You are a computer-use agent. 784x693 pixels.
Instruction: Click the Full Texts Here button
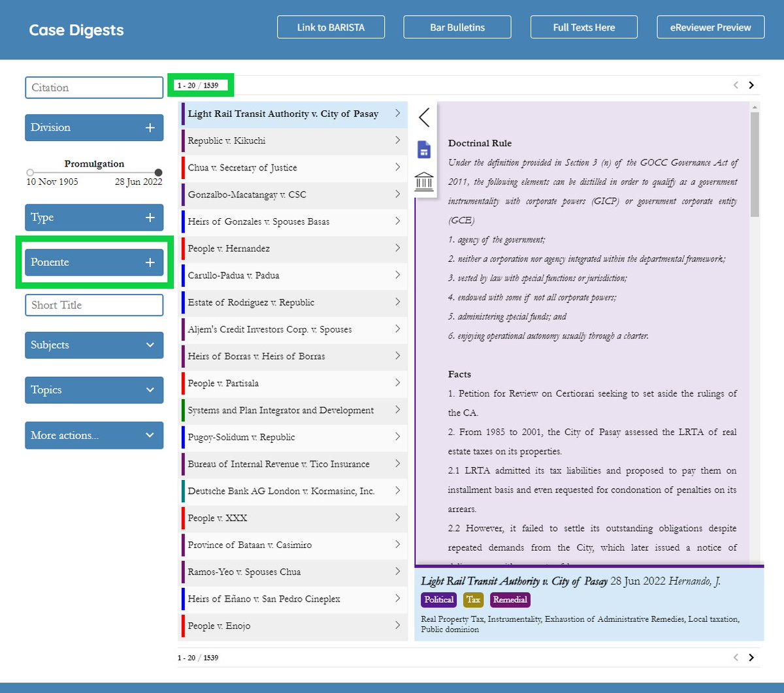(584, 27)
